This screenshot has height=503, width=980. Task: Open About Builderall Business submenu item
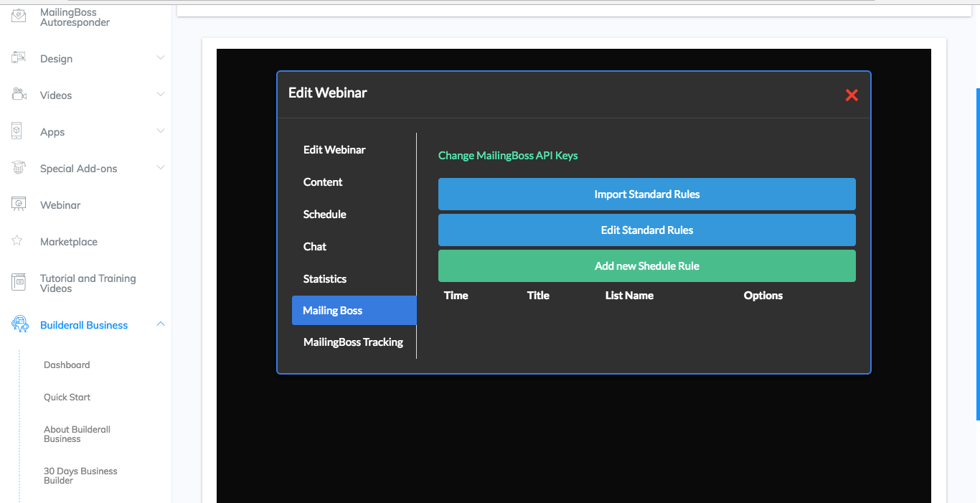click(x=77, y=434)
